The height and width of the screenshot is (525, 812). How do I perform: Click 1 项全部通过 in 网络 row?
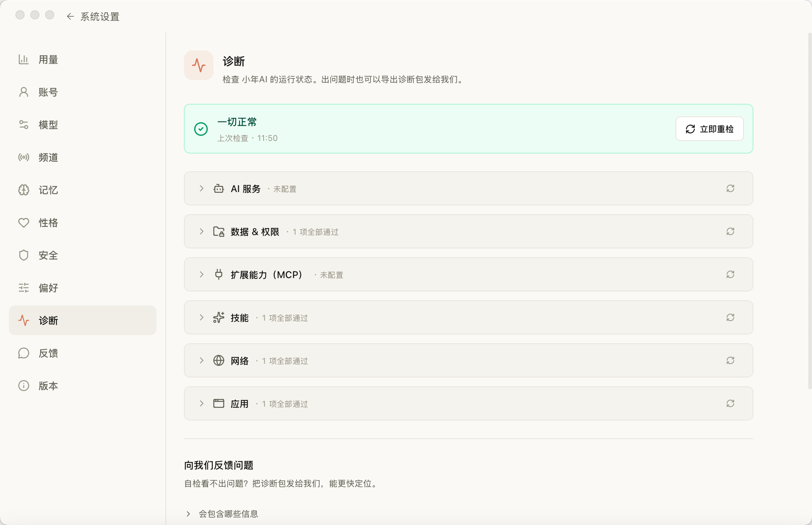[x=285, y=361]
